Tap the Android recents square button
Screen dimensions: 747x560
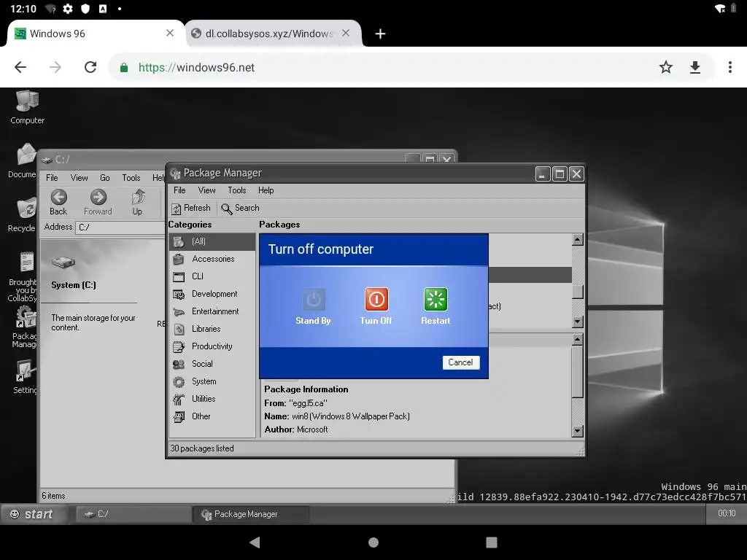492,542
